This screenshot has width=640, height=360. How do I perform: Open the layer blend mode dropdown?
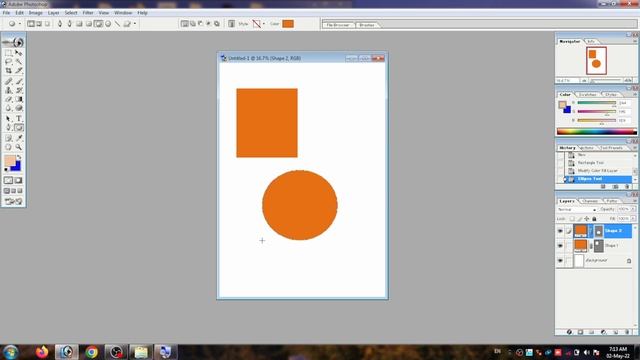click(x=576, y=209)
